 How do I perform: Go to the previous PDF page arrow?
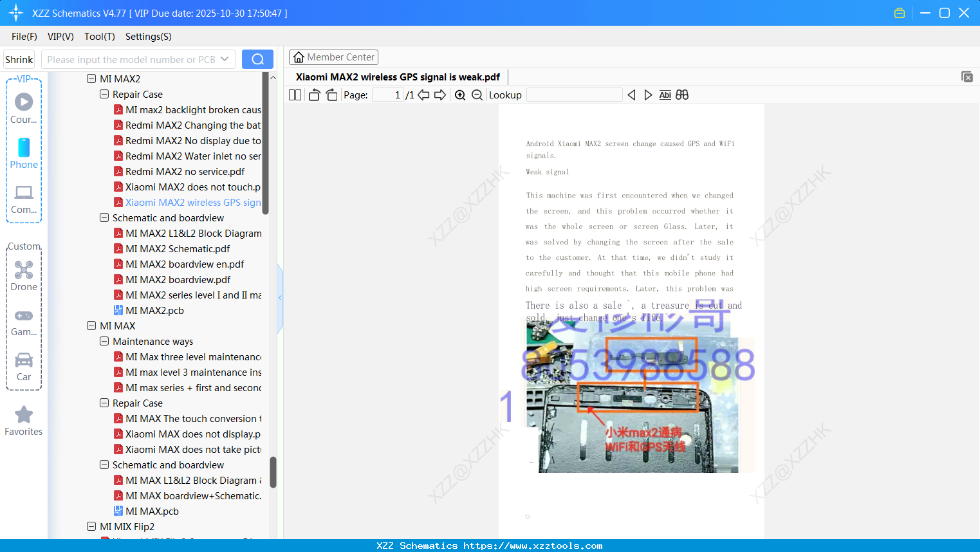423,95
